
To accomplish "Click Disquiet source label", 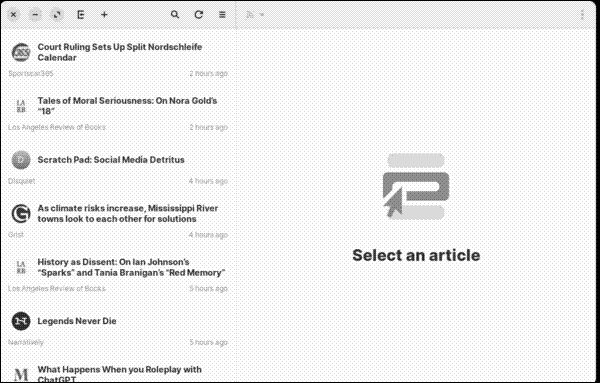I will (21, 181).
